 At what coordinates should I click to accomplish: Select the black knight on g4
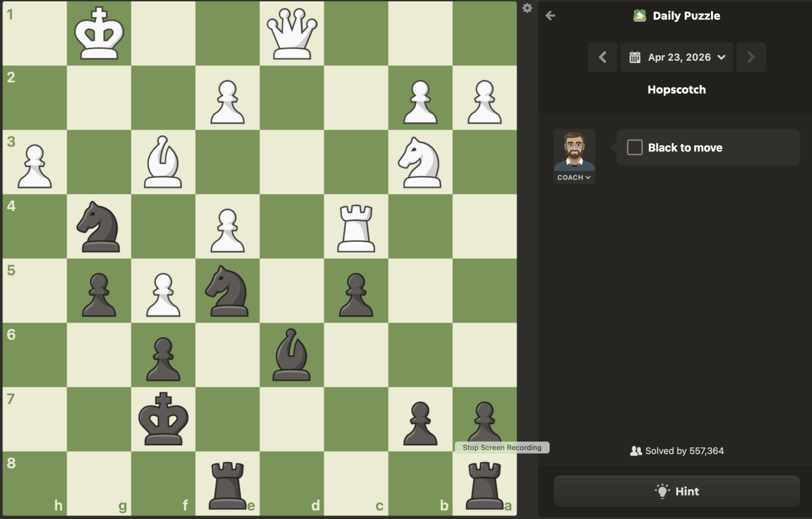click(x=99, y=226)
